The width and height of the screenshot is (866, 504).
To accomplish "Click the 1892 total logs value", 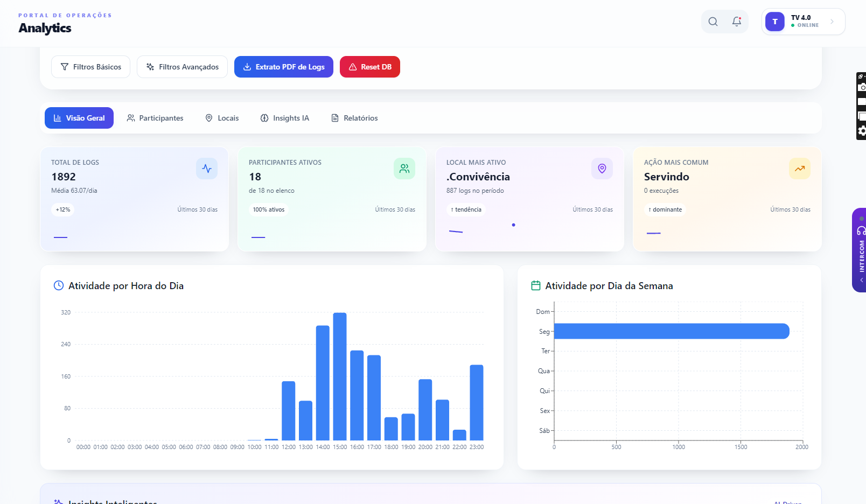I will pyautogui.click(x=64, y=177).
